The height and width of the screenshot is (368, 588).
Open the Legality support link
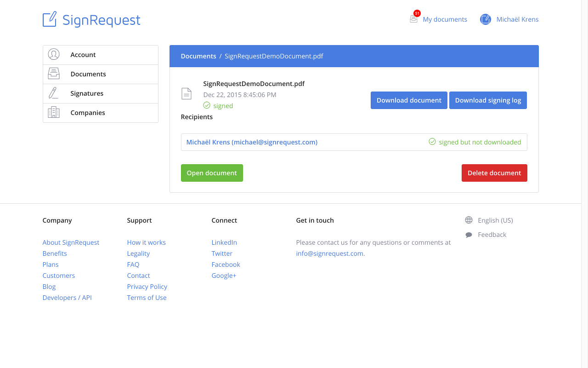pyautogui.click(x=138, y=253)
